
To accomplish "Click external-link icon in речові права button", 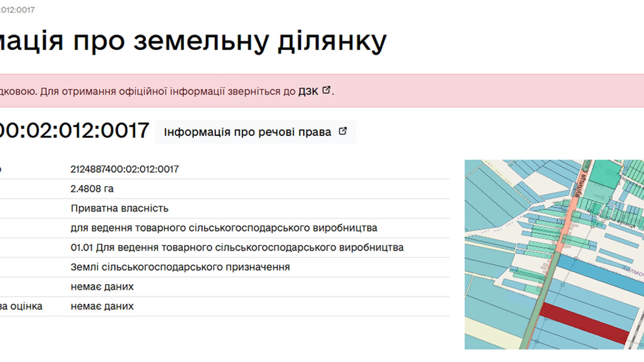I will click(343, 131).
